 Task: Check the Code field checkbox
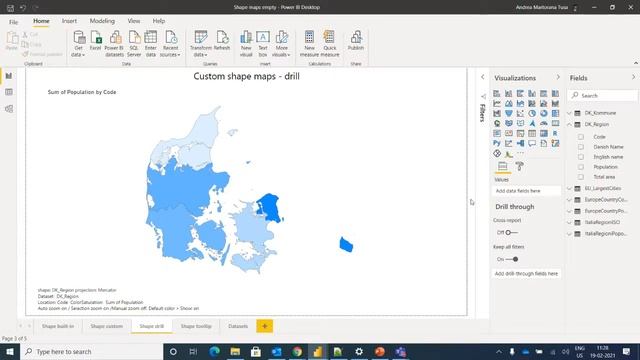581,137
